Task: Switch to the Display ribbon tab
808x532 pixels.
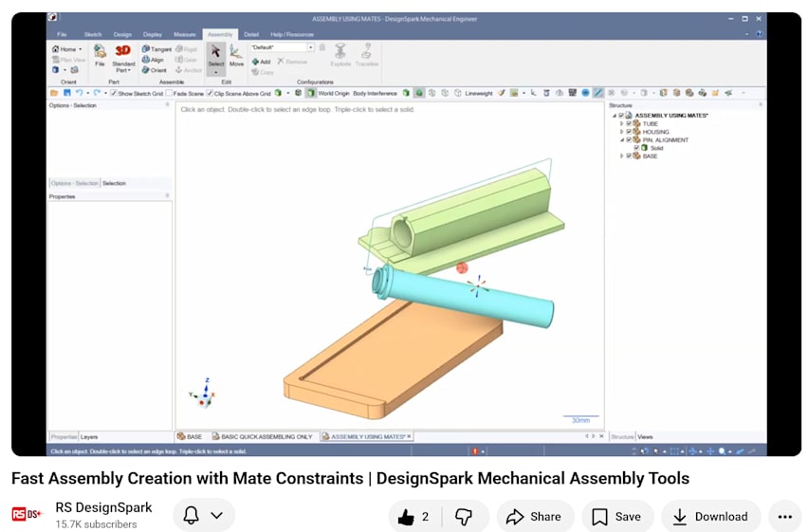Action: tap(153, 34)
